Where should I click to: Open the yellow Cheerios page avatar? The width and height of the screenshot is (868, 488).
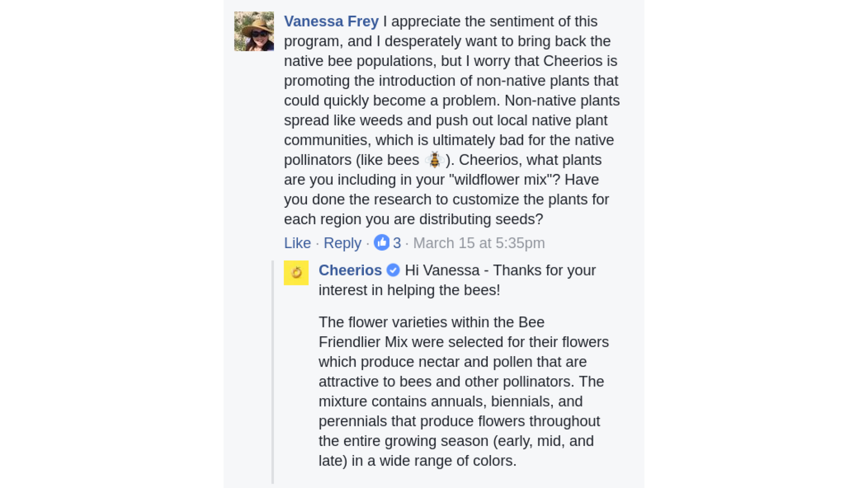296,272
